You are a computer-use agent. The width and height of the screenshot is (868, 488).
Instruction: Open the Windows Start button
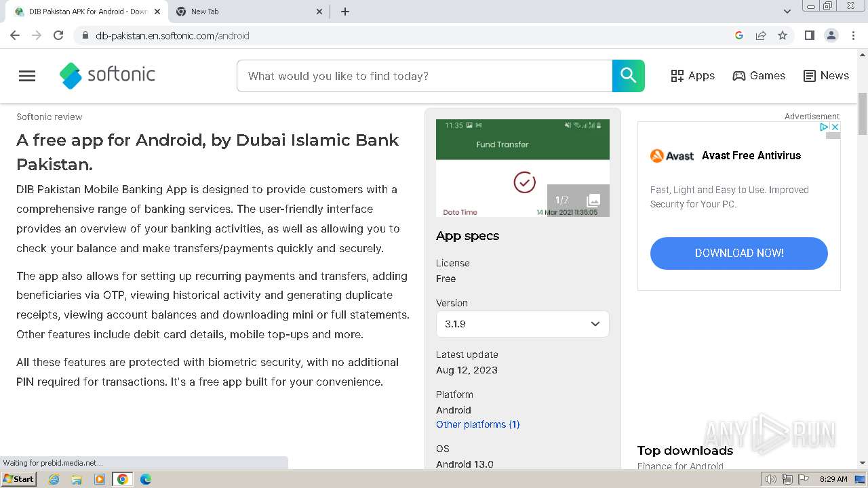point(19,479)
